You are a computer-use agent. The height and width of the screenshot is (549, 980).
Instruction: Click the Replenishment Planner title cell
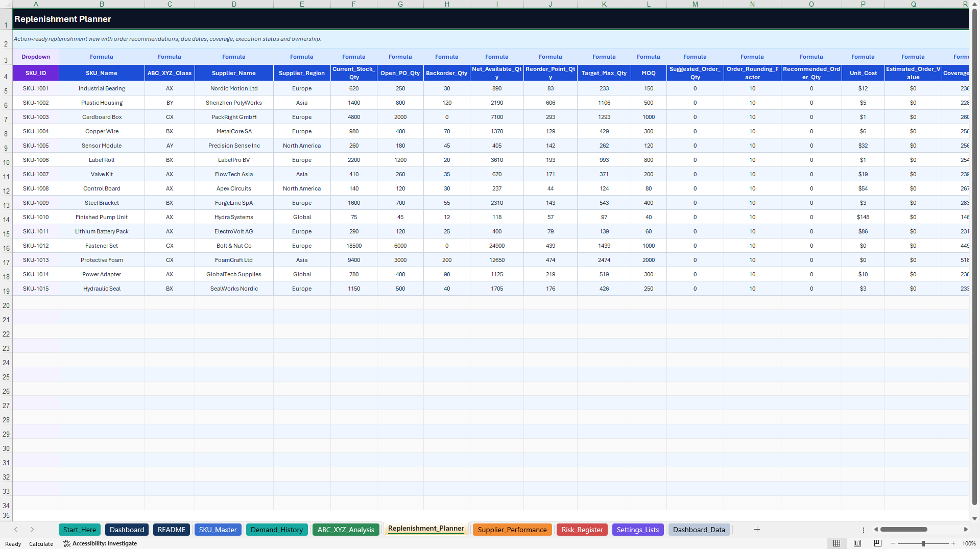[490, 19]
